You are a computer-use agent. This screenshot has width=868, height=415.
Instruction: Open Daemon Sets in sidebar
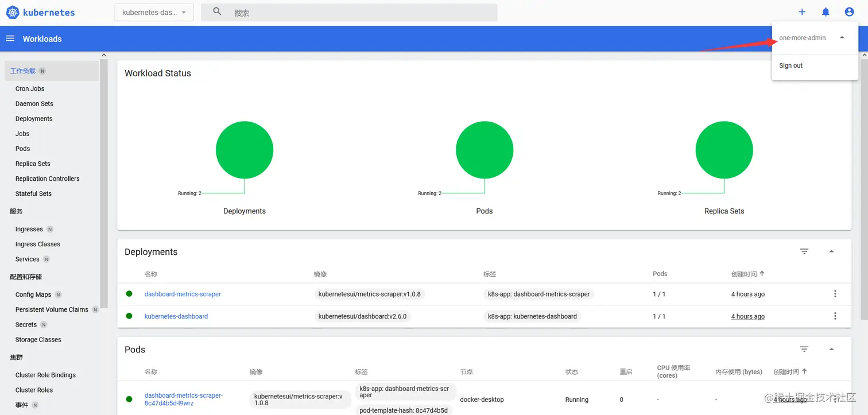click(x=34, y=104)
